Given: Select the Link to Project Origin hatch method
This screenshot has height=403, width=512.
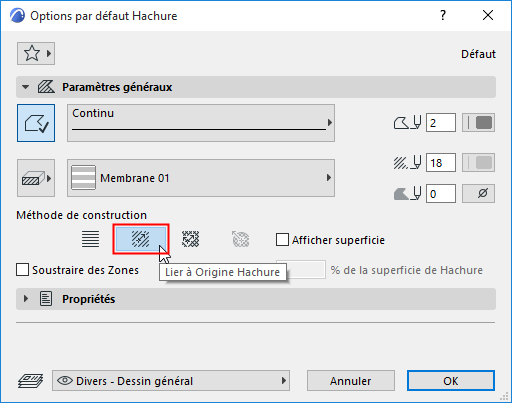Looking at the screenshot, I should (90, 239).
